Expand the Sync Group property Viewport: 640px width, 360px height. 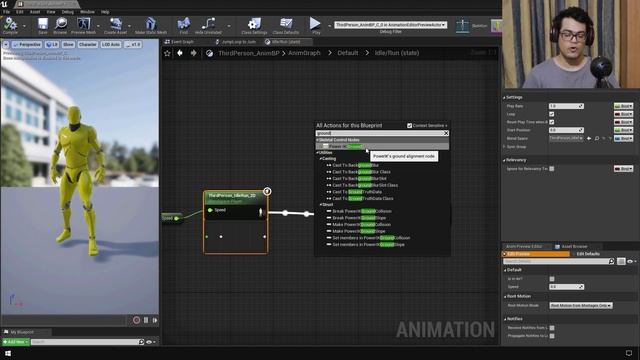[x=505, y=147]
